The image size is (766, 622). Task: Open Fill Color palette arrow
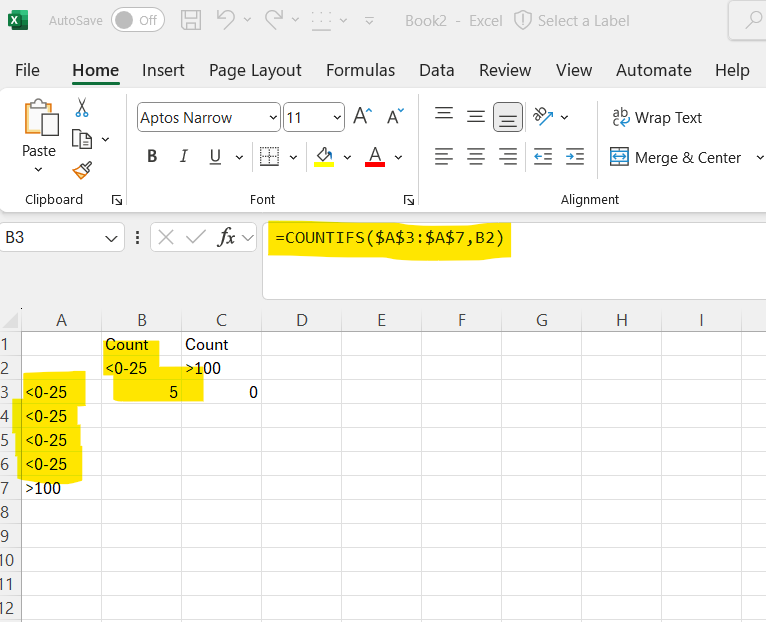coord(347,157)
